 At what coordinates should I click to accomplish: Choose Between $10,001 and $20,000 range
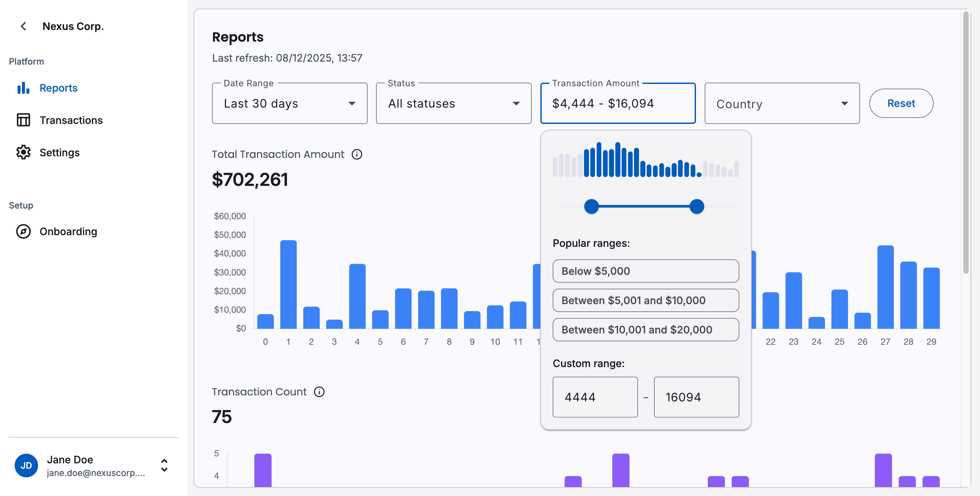(x=645, y=329)
